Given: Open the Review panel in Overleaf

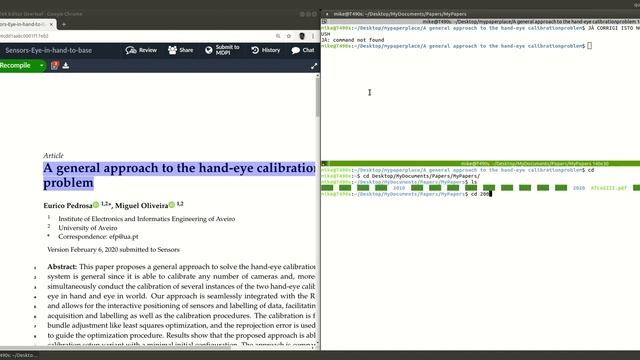Looking at the screenshot, I should 141,50.
